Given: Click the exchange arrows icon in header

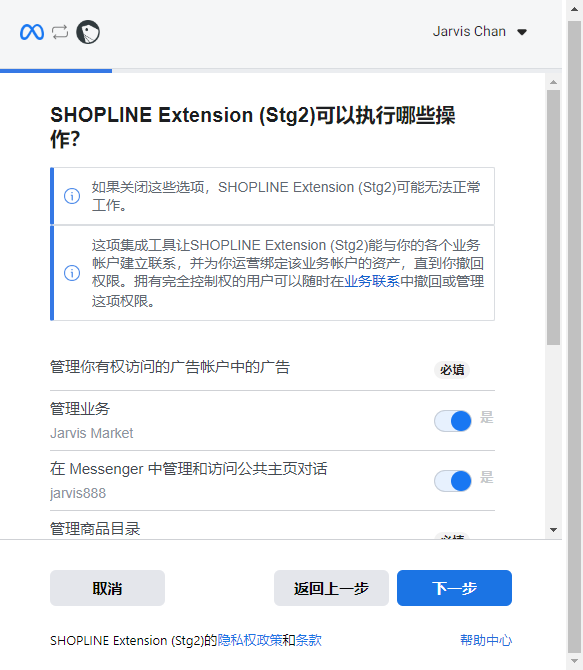Looking at the screenshot, I should click(60, 32).
